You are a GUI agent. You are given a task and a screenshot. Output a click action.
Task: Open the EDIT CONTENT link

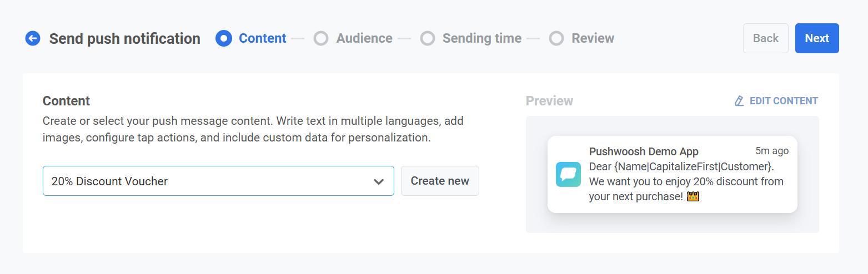point(783,101)
